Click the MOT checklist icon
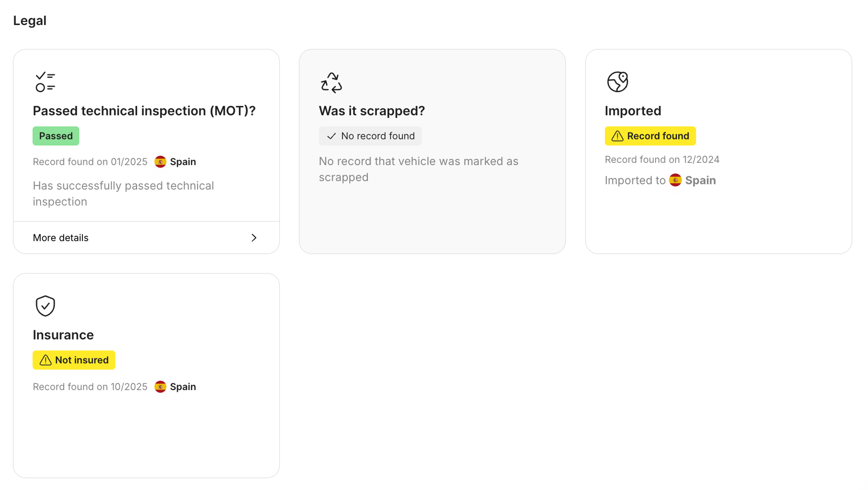 [x=45, y=82]
